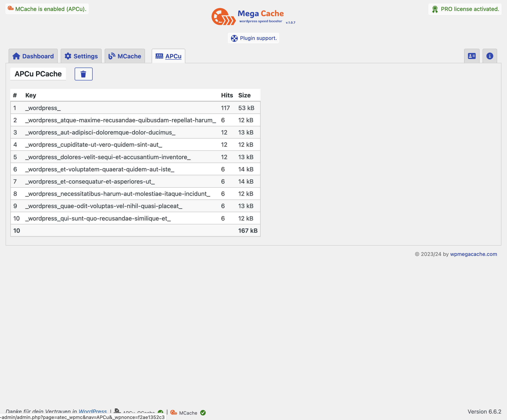
Task: Select the APCu tab
Action: point(168,56)
